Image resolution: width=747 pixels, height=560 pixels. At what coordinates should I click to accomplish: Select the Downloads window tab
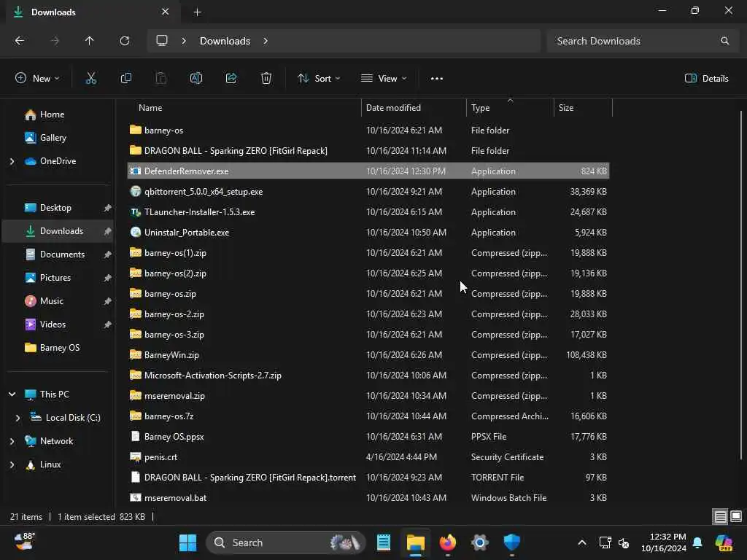pyautogui.click(x=93, y=12)
